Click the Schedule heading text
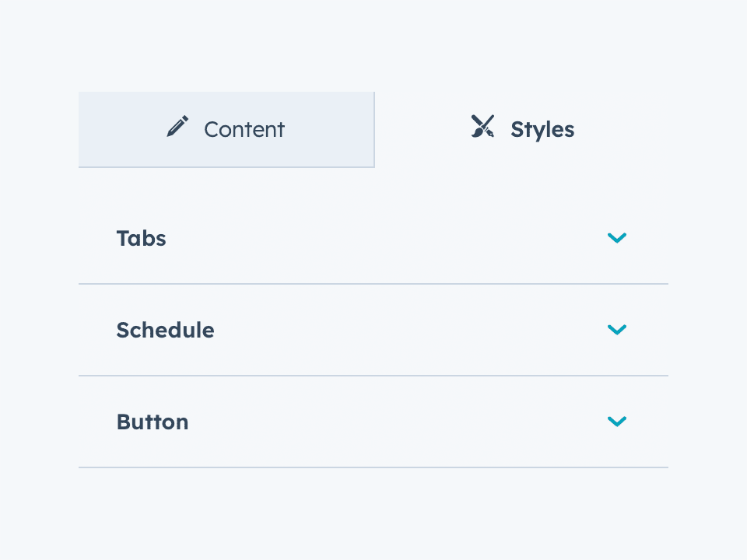The height and width of the screenshot is (560, 747). [x=165, y=330]
